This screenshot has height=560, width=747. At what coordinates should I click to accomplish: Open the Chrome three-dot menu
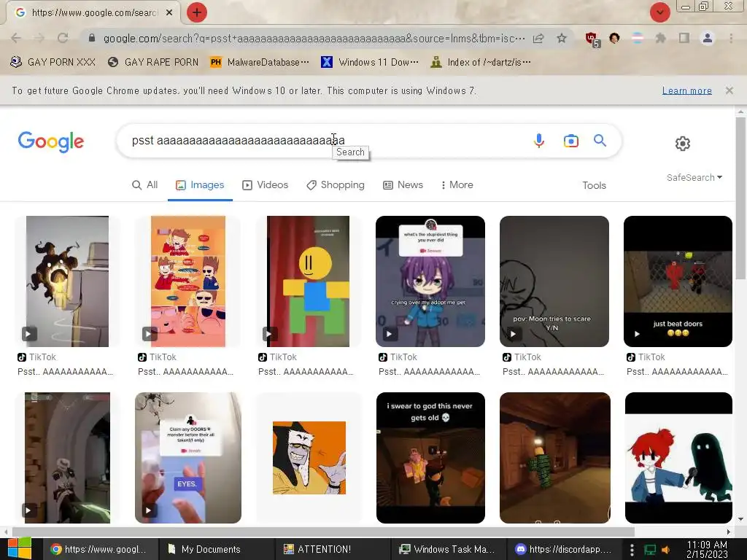click(731, 38)
